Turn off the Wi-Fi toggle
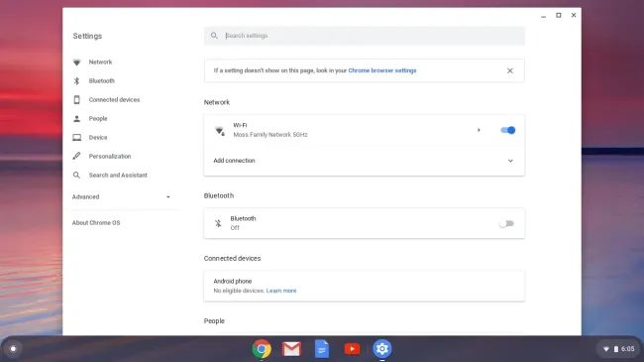Screen dimensions: 644x362 point(507,130)
